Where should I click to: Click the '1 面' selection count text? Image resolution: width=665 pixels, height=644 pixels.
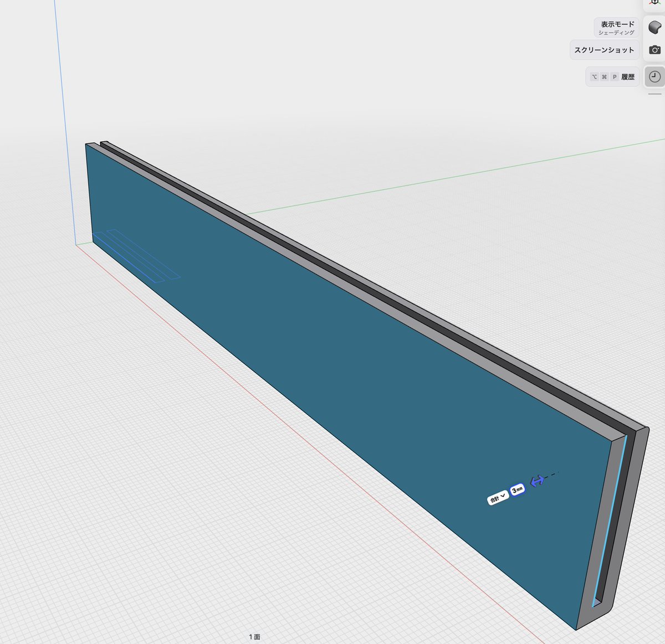click(254, 637)
